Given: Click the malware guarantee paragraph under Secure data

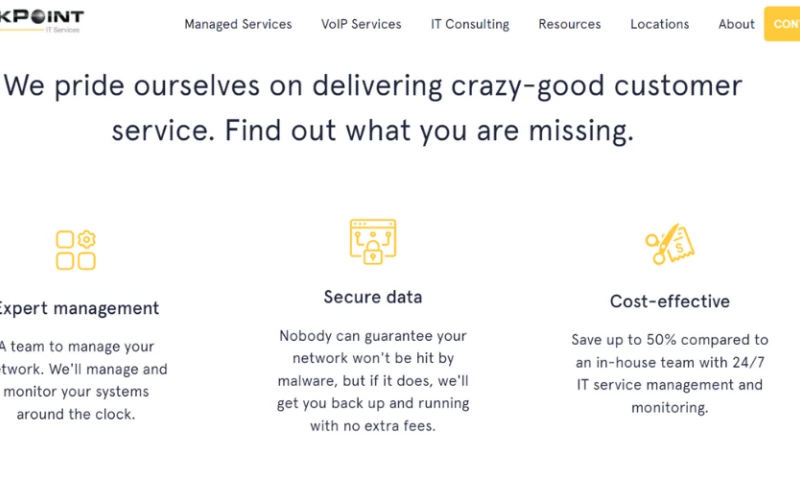Looking at the screenshot, I should [x=373, y=381].
